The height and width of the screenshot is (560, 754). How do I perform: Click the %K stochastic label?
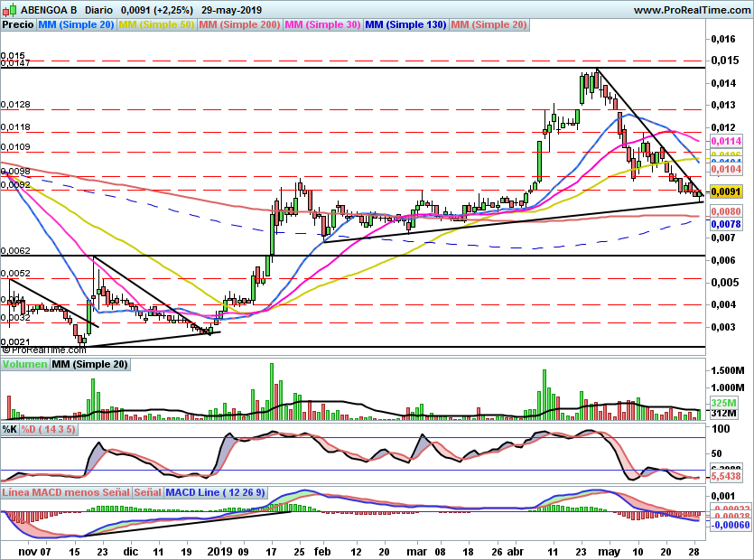click(10, 429)
